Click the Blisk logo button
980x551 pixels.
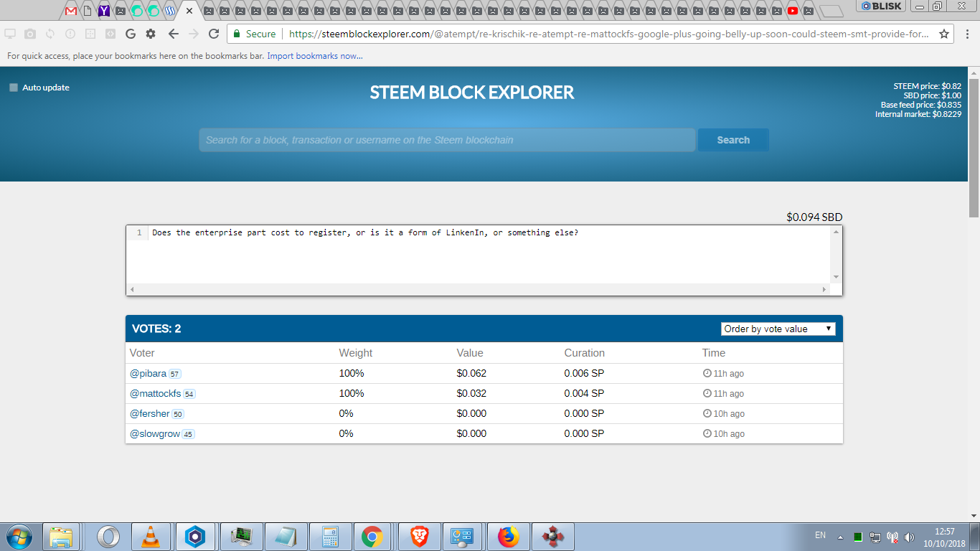(x=881, y=6)
